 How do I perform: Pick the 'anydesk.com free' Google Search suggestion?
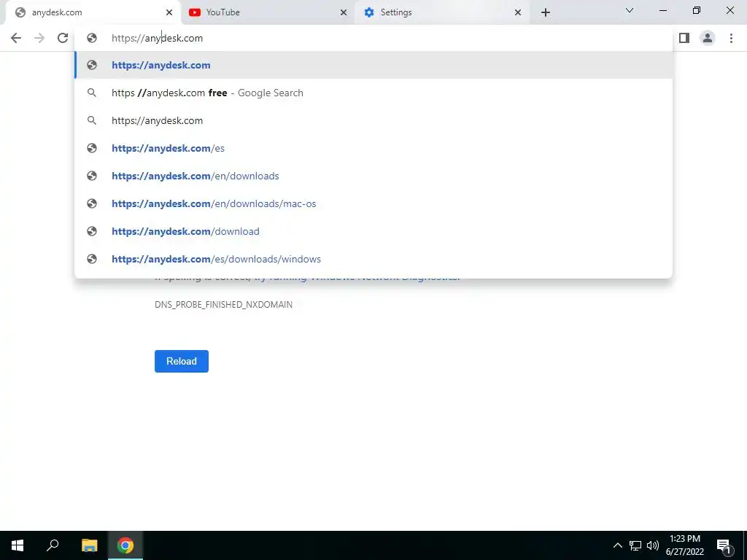pyautogui.click(x=373, y=93)
